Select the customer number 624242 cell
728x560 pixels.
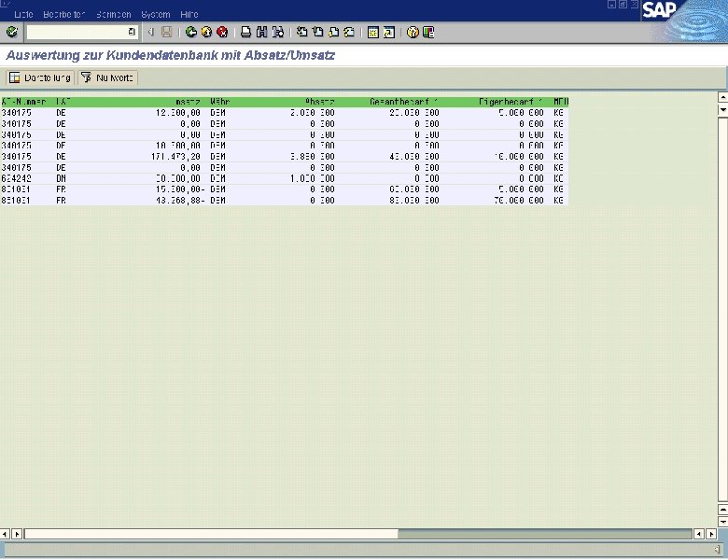[16, 178]
